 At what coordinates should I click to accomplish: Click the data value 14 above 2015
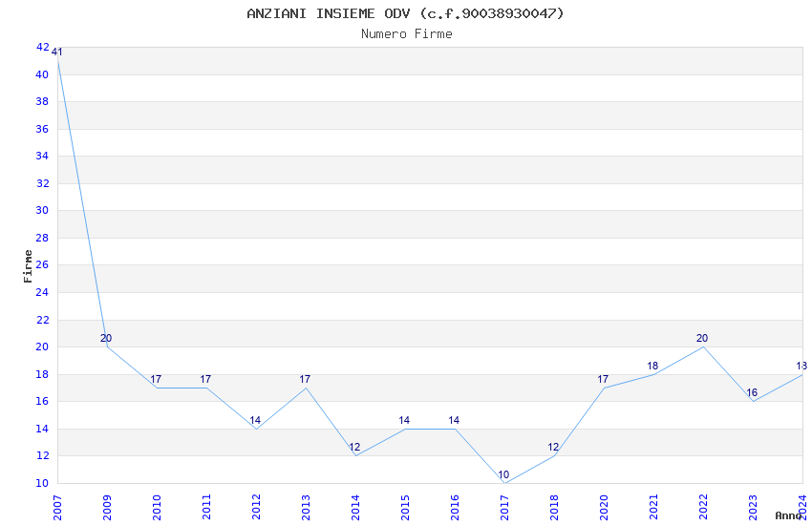coord(404,420)
